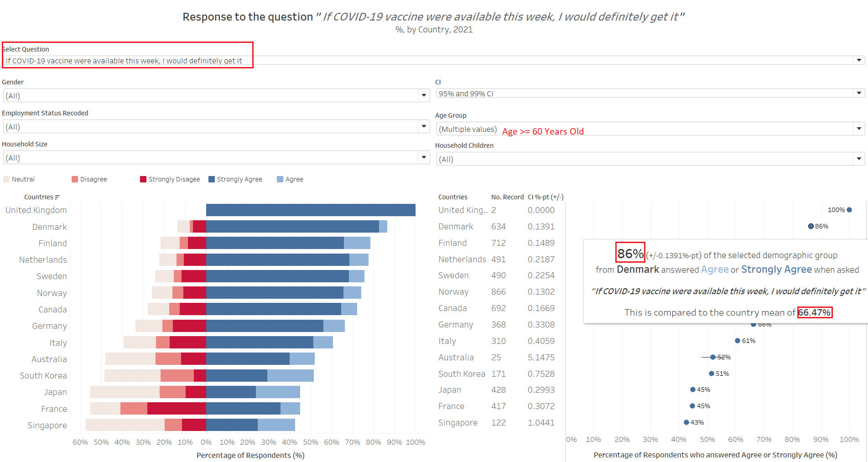Click the Neutral legend color swatch
This screenshot has width=868, height=462.
click(x=6, y=179)
